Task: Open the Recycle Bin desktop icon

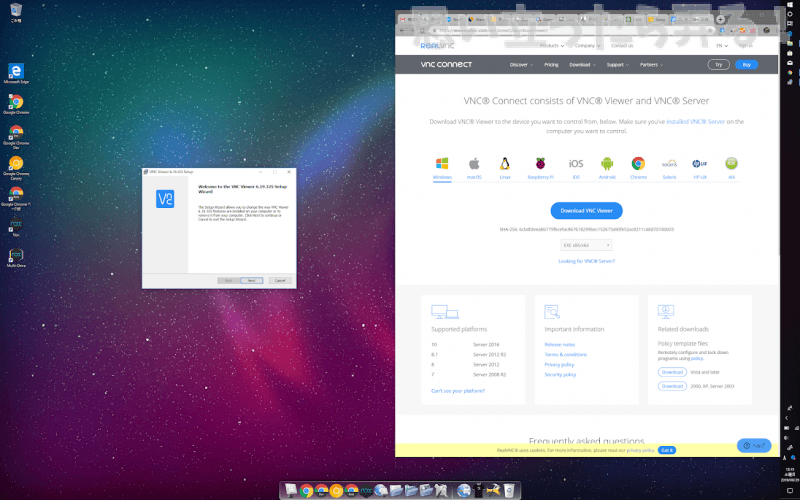Action: coord(16,12)
